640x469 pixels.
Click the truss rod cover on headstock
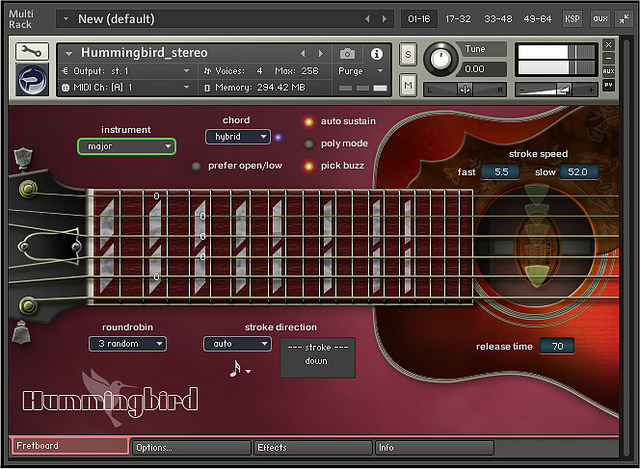tap(49, 247)
